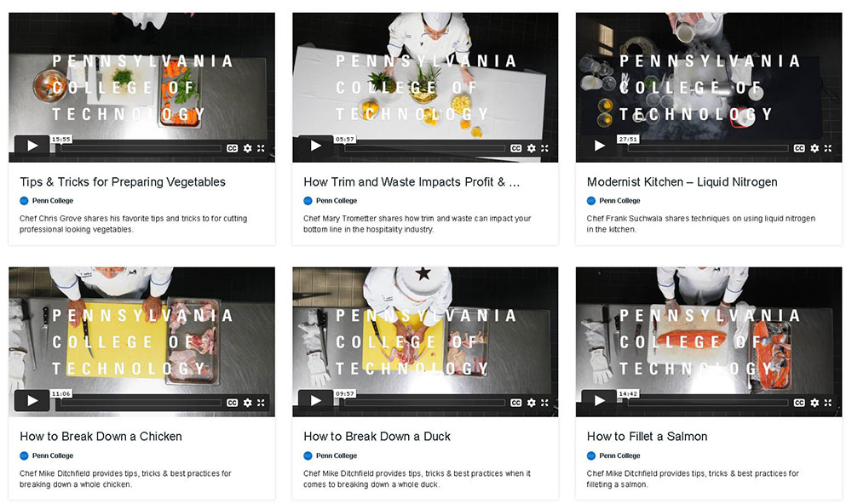Open settings gear on the Fillet a Salmon video
Screen dimensions: 852x504
tap(815, 403)
